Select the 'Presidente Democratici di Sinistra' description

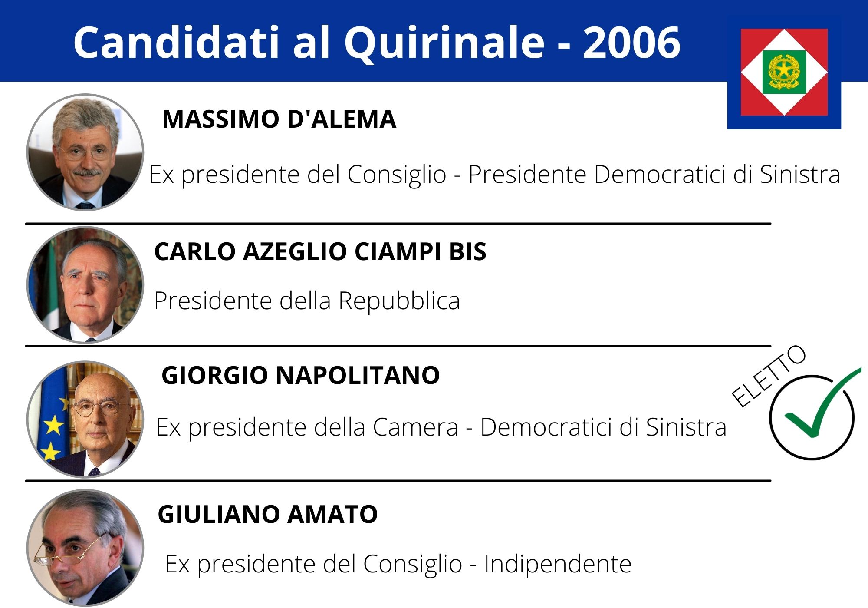point(654,175)
